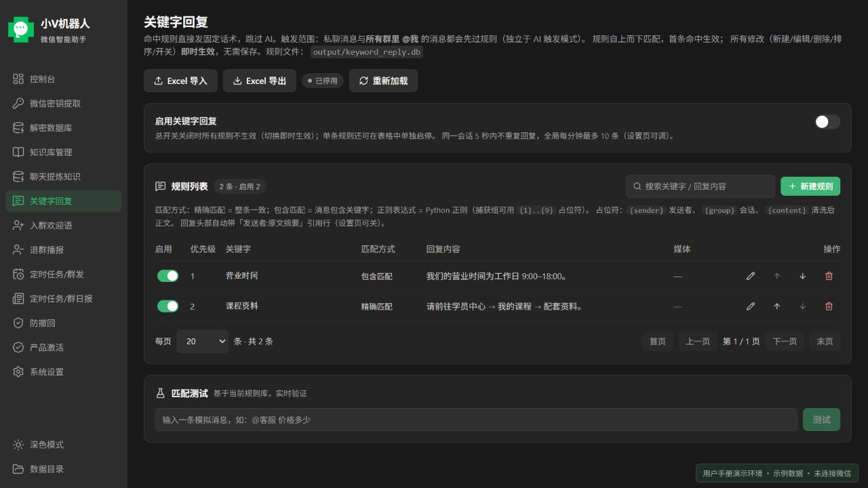Open 入群欢迎 in the sidebar
The image size is (868, 488).
[x=64, y=225]
